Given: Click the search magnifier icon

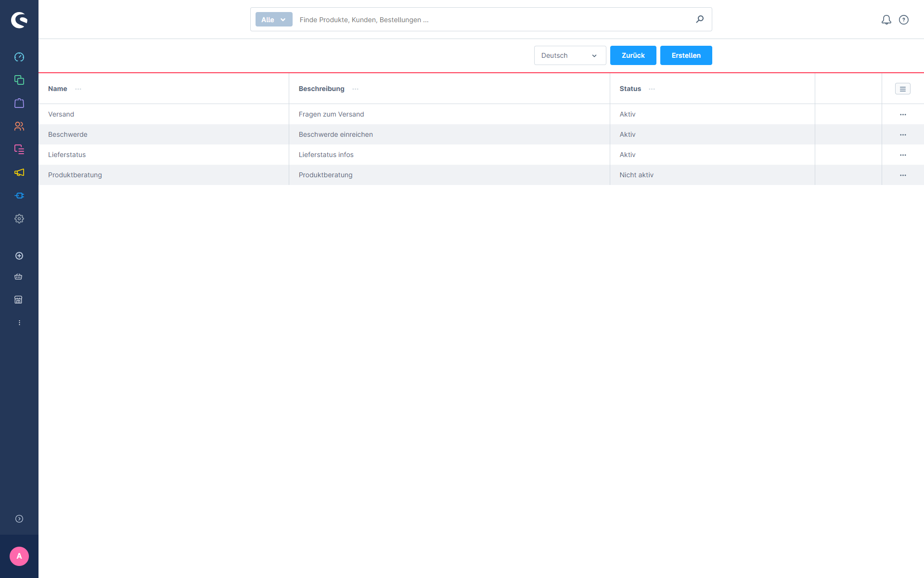Looking at the screenshot, I should (700, 19).
